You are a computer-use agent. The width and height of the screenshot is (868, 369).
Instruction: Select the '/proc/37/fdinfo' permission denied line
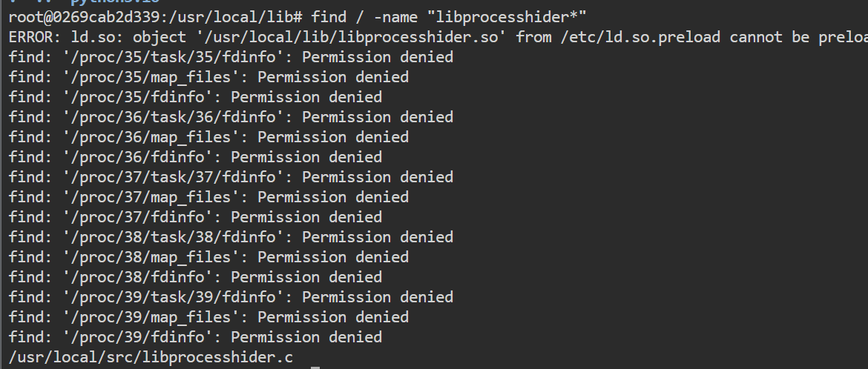click(x=195, y=217)
